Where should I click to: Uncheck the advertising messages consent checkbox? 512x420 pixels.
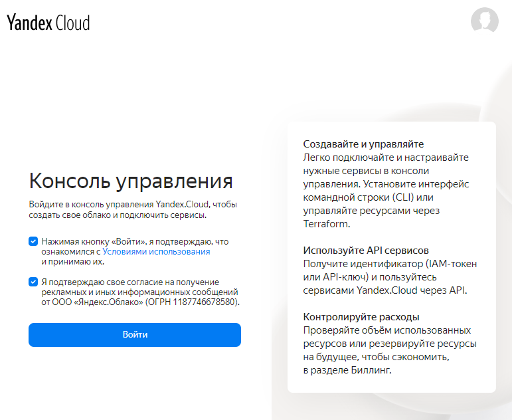[x=33, y=282]
